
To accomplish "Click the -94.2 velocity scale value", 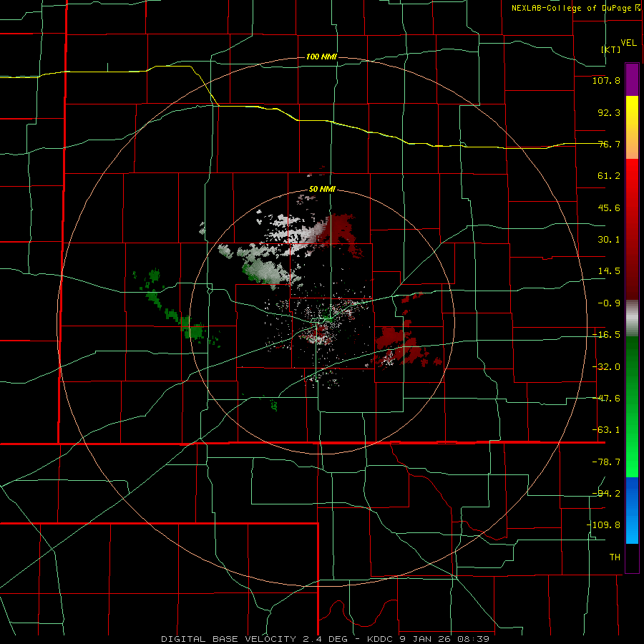I will 606,494.
